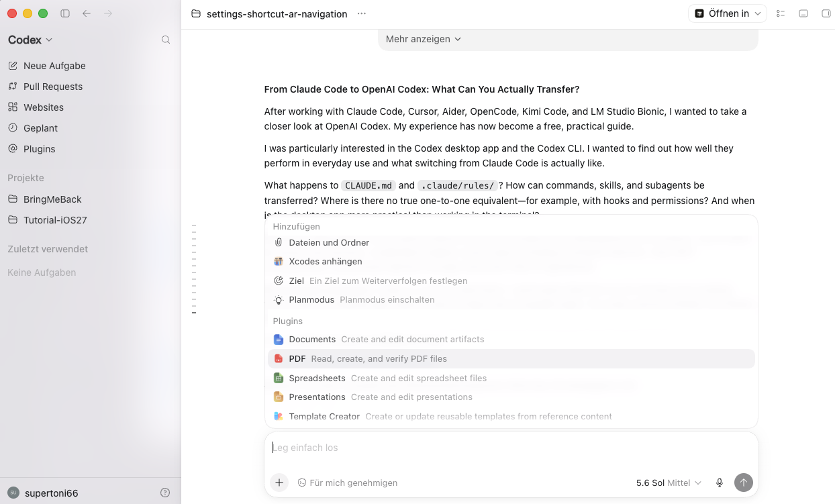Click the Presentations plugin icon
Screen dimensions: 835x504
[279, 397]
